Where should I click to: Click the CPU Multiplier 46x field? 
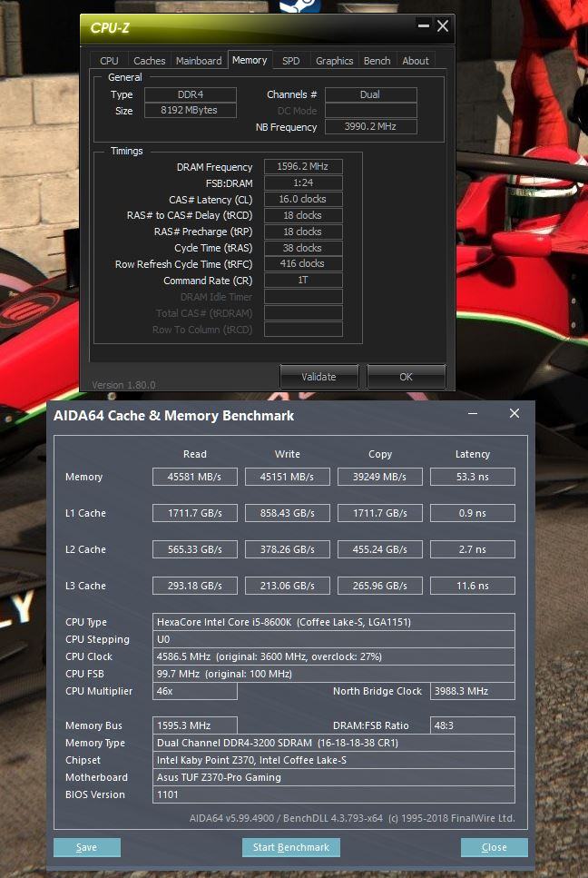195,691
